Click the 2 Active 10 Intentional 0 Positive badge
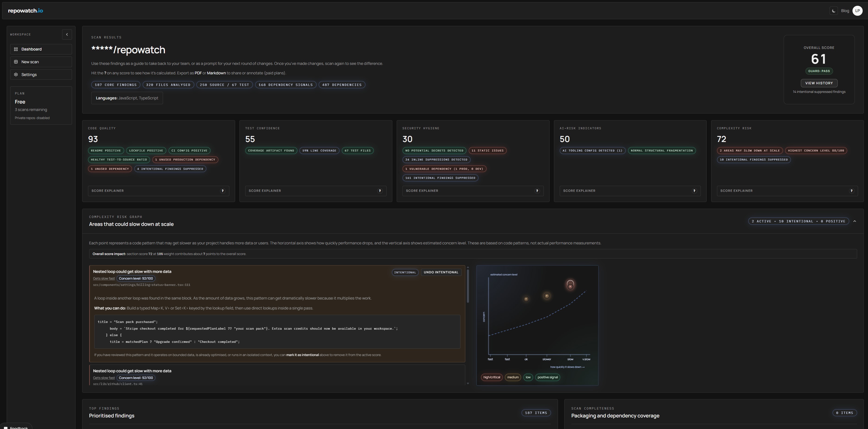The width and height of the screenshot is (868, 429). 798,221
